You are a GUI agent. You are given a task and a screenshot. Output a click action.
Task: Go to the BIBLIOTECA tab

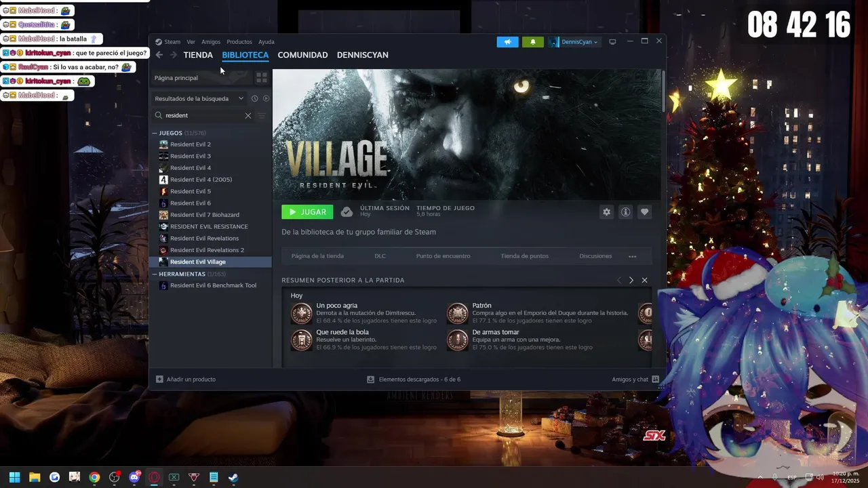coord(245,55)
